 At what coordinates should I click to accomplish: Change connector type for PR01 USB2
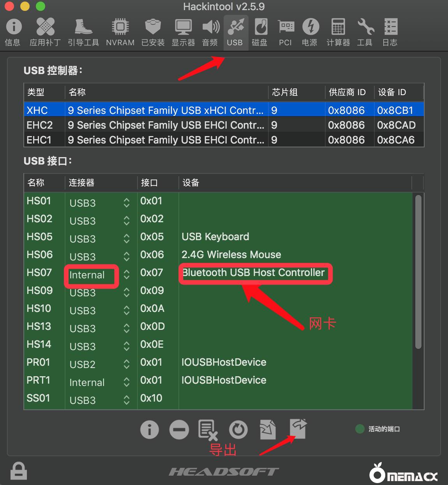126,364
